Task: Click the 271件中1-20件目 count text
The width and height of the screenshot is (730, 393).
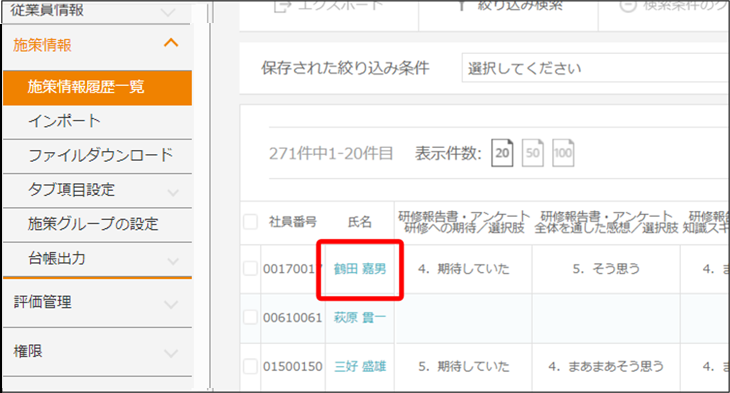Action: (331, 153)
